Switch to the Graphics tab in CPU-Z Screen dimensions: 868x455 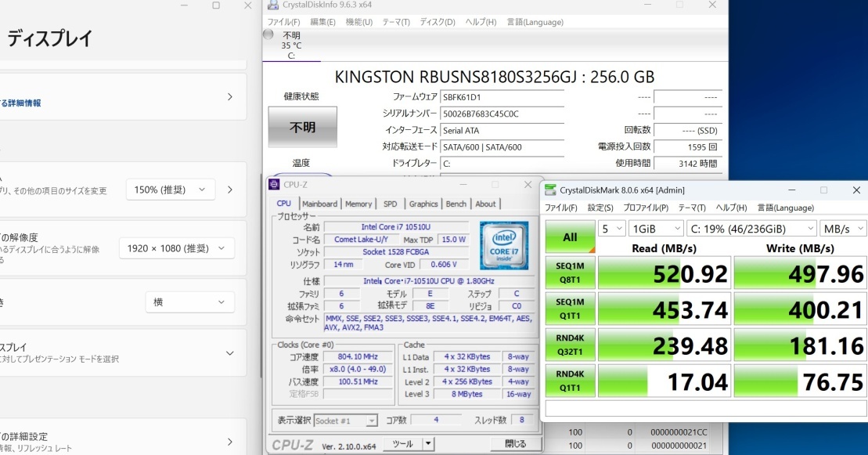coord(423,204)
